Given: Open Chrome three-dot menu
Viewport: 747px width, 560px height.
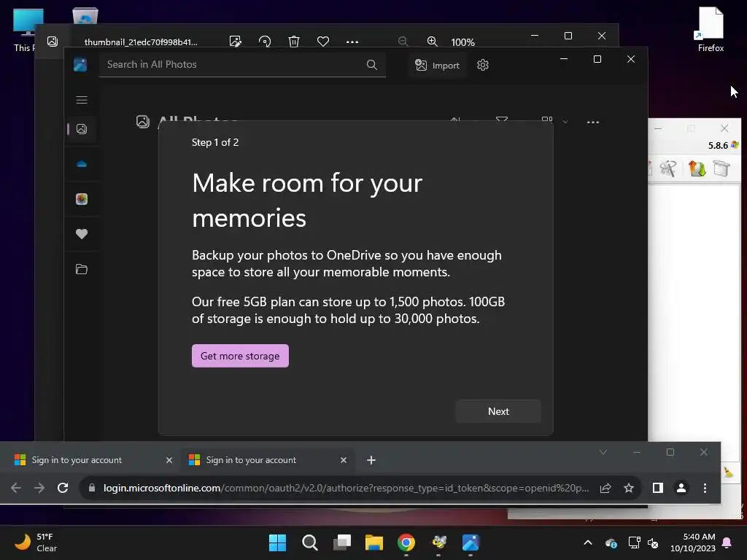Looking at the screenshot, I should click(705, 488).
